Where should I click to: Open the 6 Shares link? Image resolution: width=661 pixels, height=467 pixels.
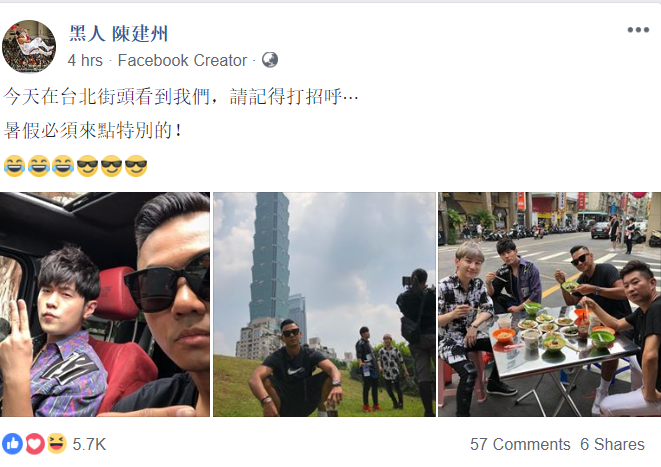coord(612,444)
